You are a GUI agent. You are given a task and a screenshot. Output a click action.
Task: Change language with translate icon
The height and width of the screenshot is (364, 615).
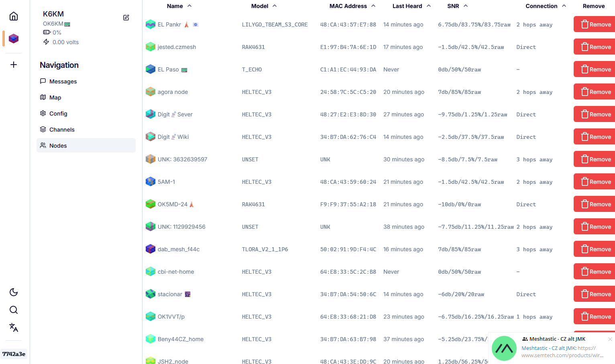point(14,327)
